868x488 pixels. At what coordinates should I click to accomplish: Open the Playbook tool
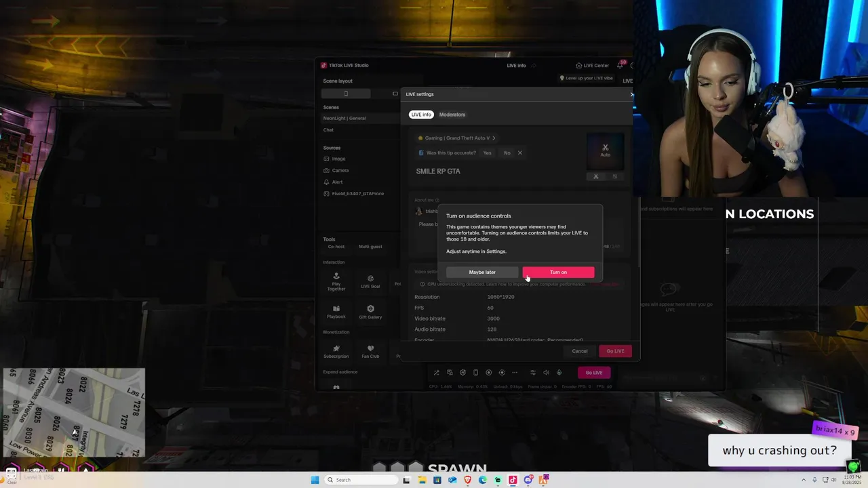tap(336, 312)
